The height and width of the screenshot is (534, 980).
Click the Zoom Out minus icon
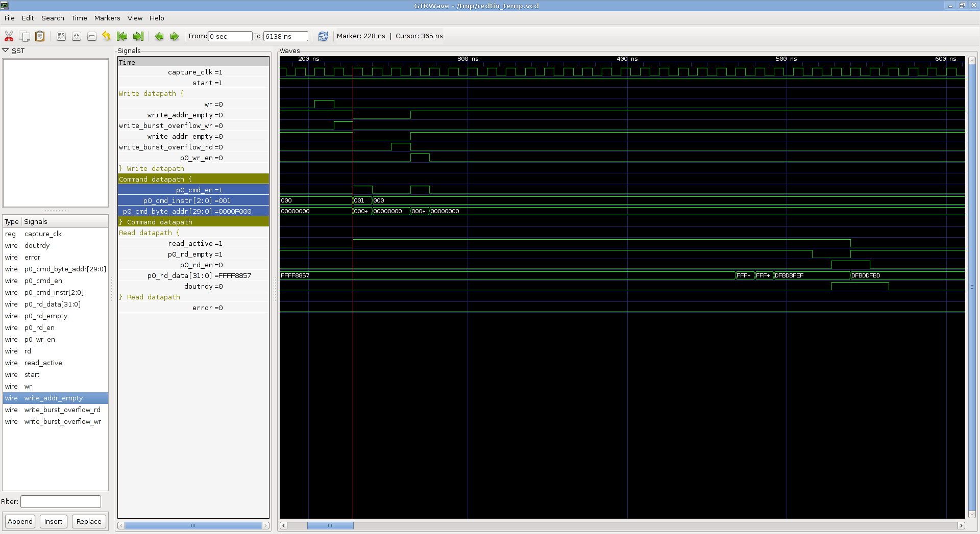click(92, 36)
